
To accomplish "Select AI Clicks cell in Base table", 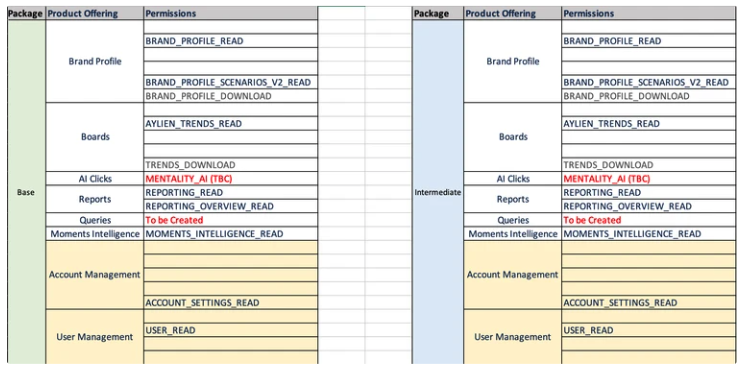I will pos(95,179).
